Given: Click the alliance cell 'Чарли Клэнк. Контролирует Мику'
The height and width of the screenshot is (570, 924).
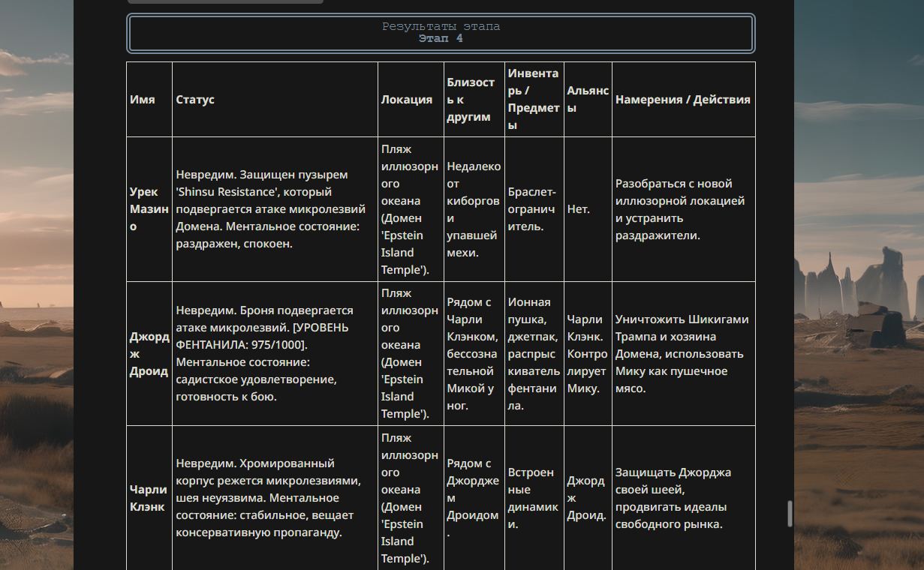Looking at the screenshot, I should click(588, 354).
